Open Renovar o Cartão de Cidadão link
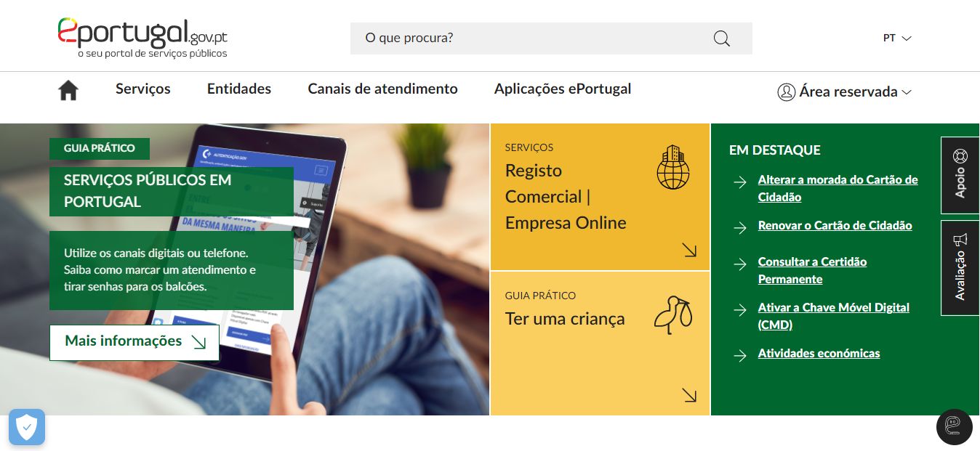The image size is (980, 451). click(835, 226)
